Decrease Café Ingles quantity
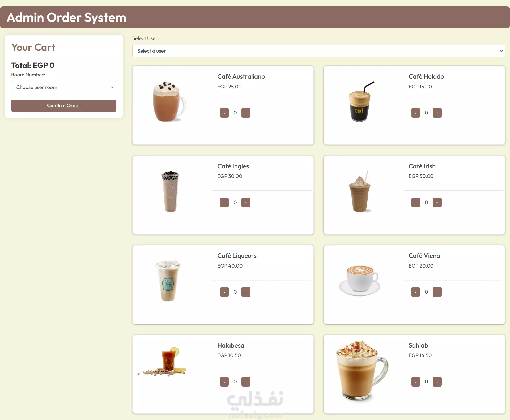This screenshot has width=510, height=420. 224,203
